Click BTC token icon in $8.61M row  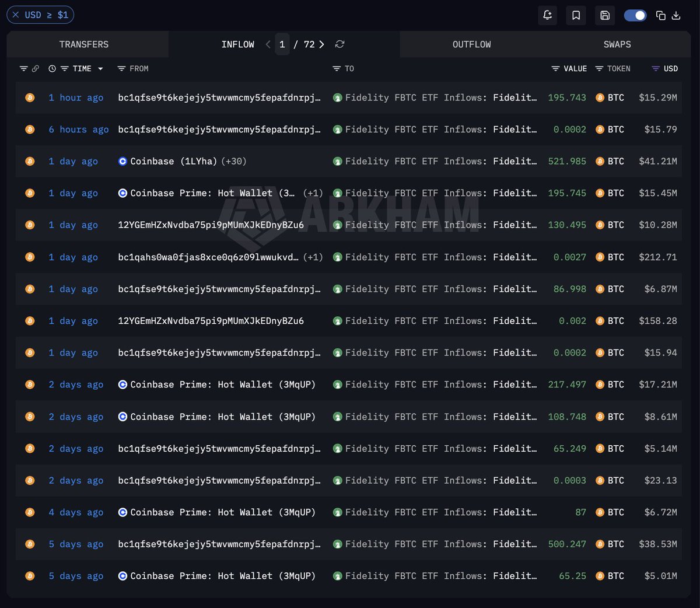coord(600,417)
